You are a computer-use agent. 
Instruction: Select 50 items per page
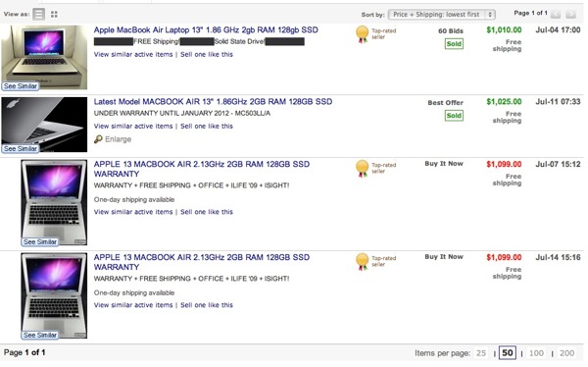(x=508, y=353)
